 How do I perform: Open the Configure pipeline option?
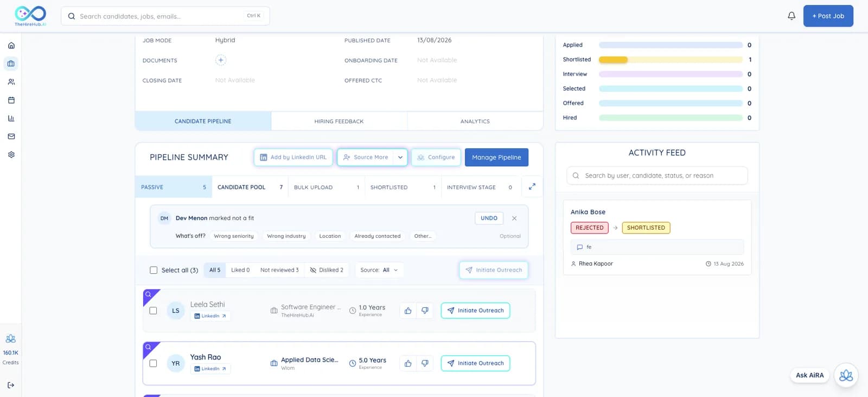pos(436,157)
